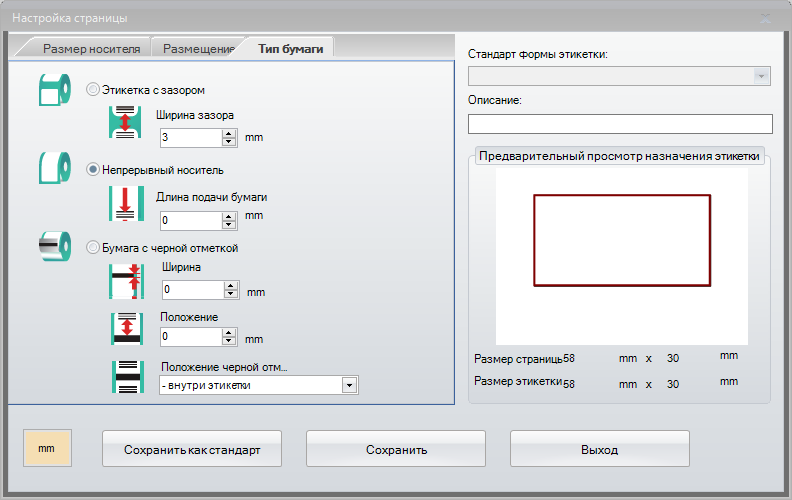Click the gap label roll icon
Viewport: 792px width, 500px height.
(x=55, y=90)
